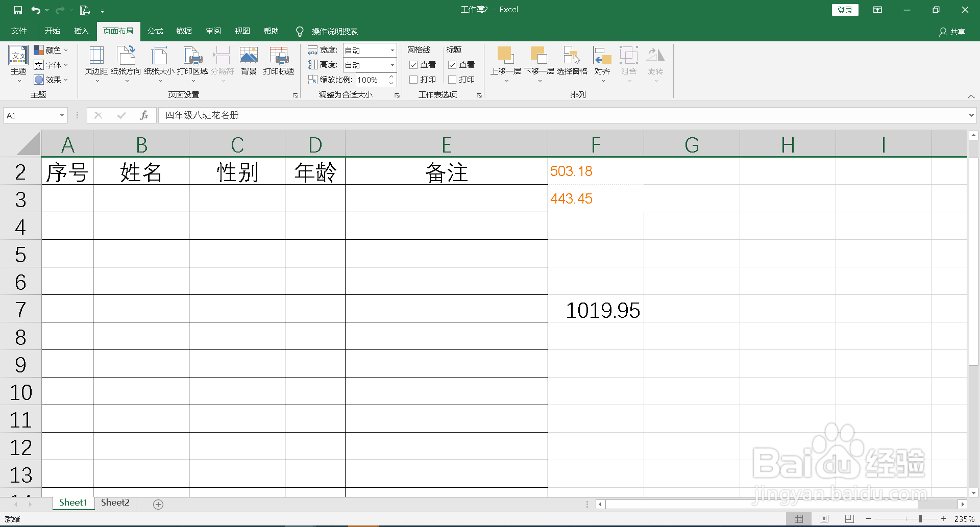Screen dimensions: 980x527
Task: Uncheck 查看 under 网格线 gridlines
Action: (x=413, y=65)
